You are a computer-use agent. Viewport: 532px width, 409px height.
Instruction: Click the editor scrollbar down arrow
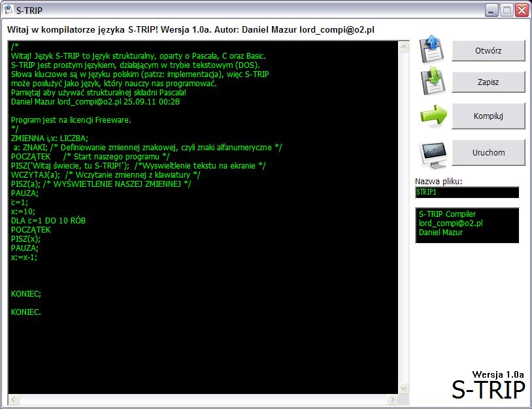coord(403,388)
